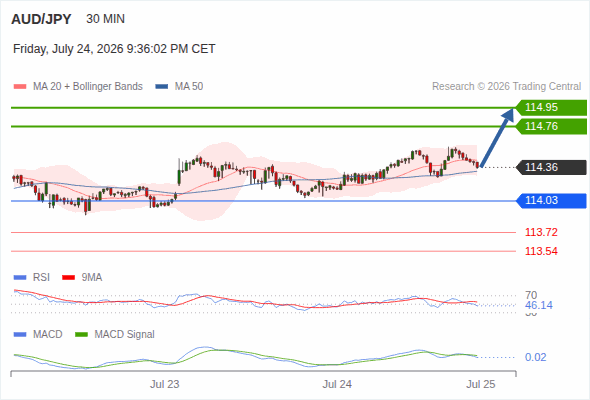Click the RSI value 46.14

coord(539,305)
